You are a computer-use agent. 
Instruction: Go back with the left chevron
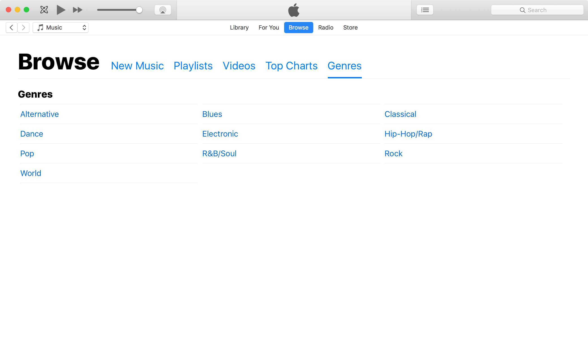pyautogui.click(x=11, y=28)
